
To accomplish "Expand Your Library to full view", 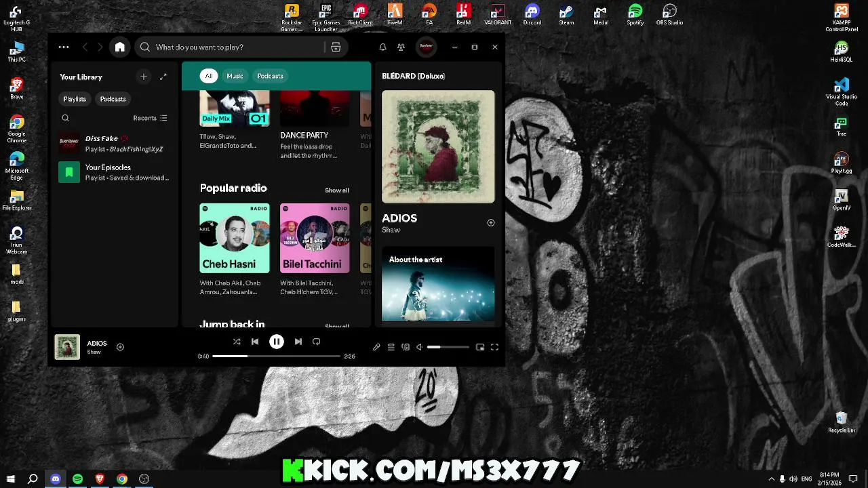I will point(163,77).
